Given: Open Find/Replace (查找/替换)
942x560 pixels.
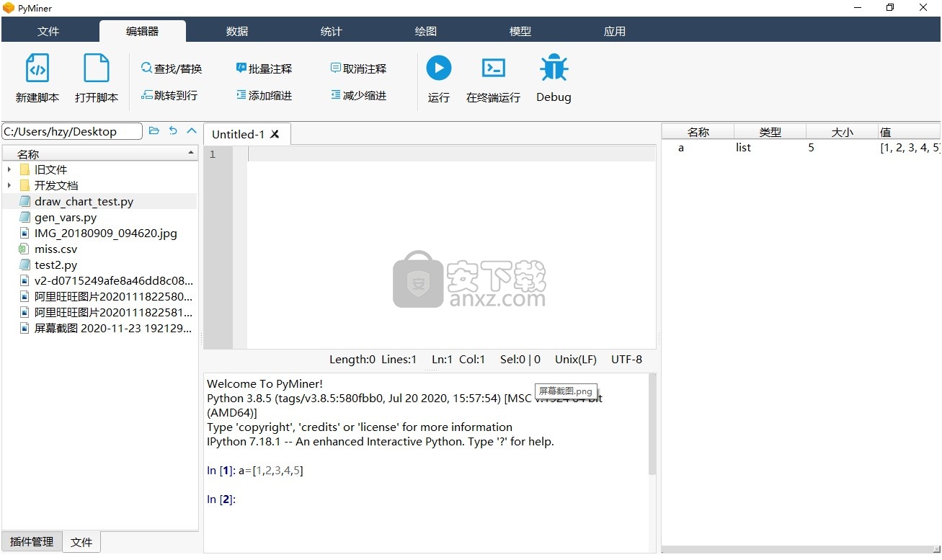Looking at the screenshot, I should (172, 68).
